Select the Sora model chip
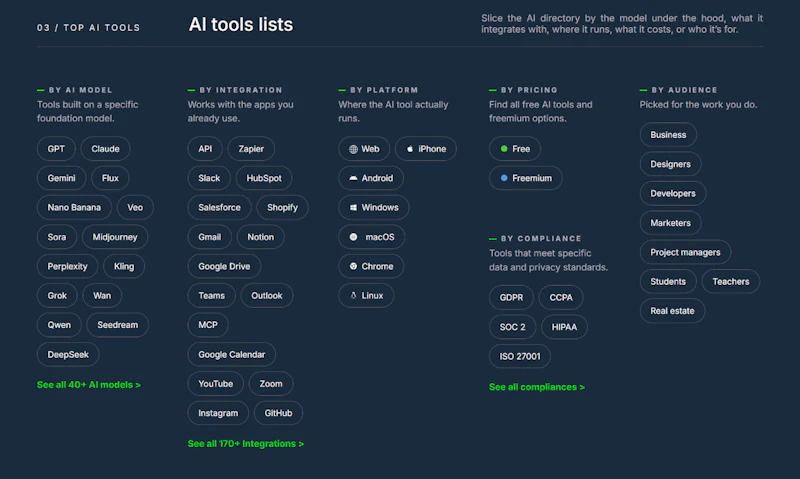The height and width of the screenshot is (479, 800). click(57, 237)
